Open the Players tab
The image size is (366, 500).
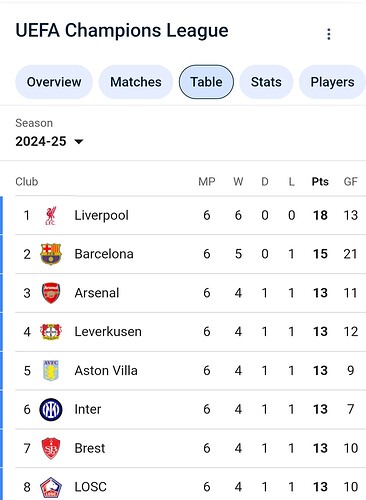(x=332, y=82)
